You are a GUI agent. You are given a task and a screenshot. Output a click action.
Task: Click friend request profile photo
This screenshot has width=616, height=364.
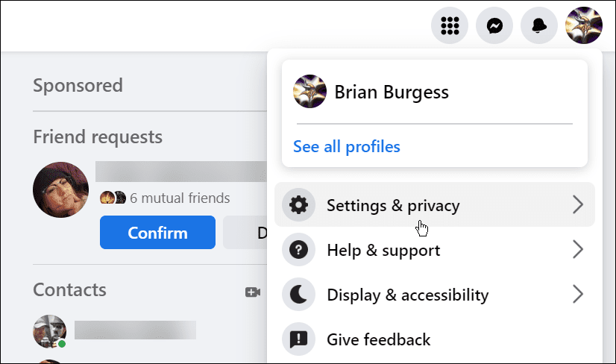(60, 189)
